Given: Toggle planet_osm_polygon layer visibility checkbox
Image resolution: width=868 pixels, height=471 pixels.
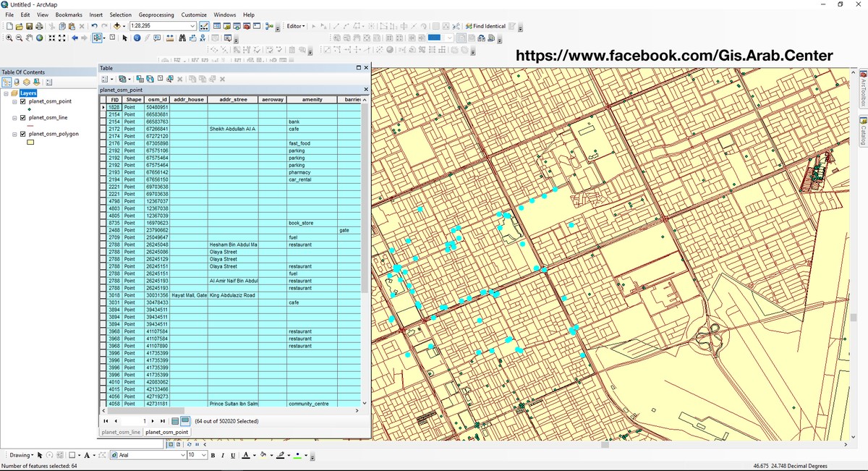Looking at the screenshot, I should click(22, 134).
